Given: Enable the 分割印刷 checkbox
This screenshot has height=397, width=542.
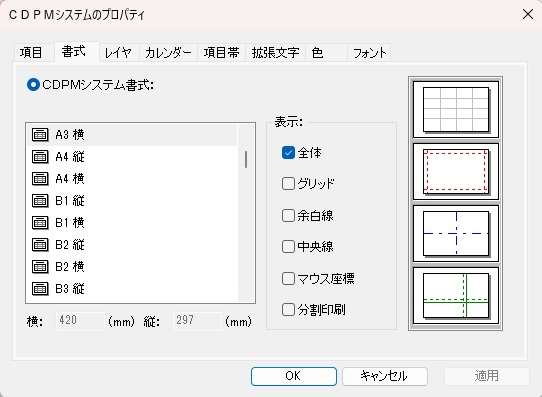Looking at the screenshot, I should [288, 310].
